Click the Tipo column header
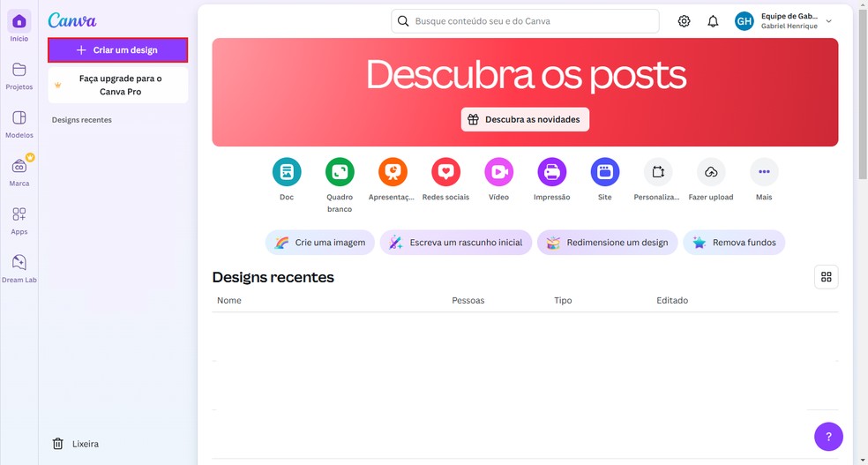The image size is (868, 465). 563,301
